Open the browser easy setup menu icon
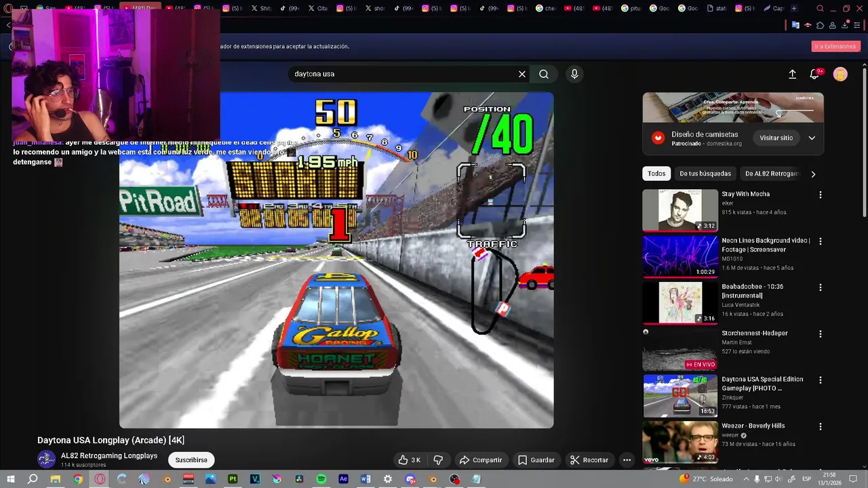The width and height of the screenshot is (868, 488). tap(856, 25)
